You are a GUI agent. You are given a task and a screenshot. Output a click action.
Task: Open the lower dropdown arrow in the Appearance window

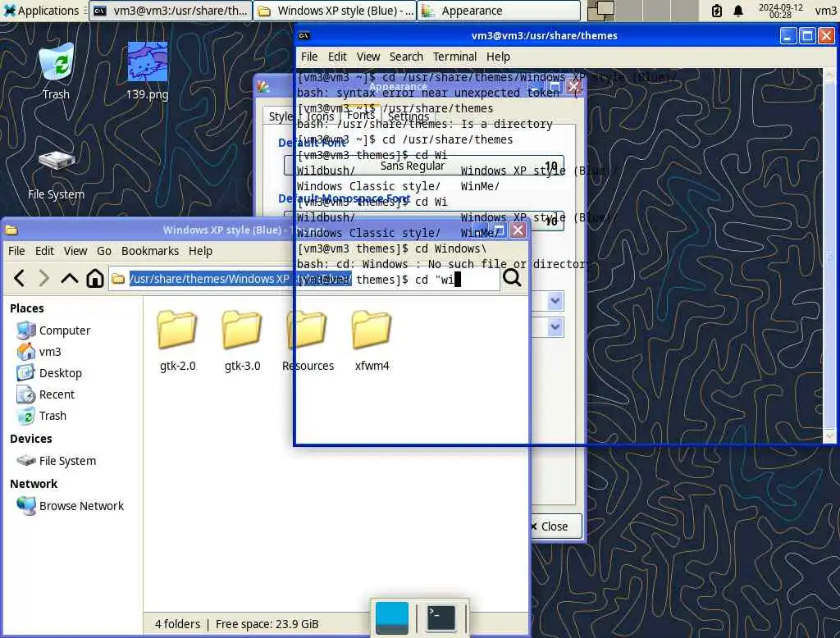tap(555, 326)
